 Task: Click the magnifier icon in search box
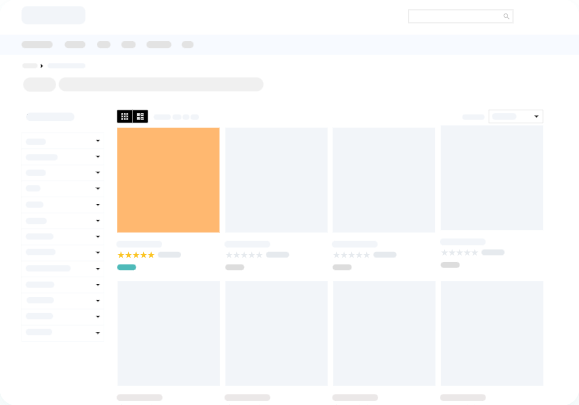pos(506,16)
